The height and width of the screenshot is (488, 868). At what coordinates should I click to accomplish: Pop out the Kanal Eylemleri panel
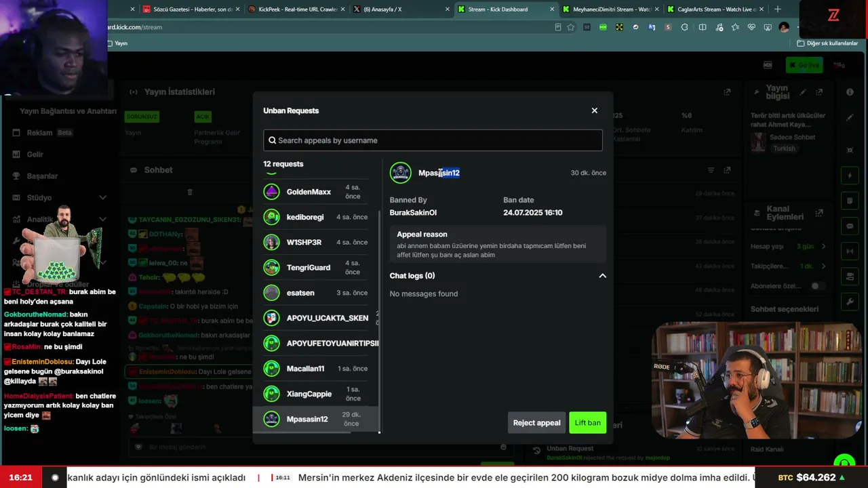tap(819, 213)
